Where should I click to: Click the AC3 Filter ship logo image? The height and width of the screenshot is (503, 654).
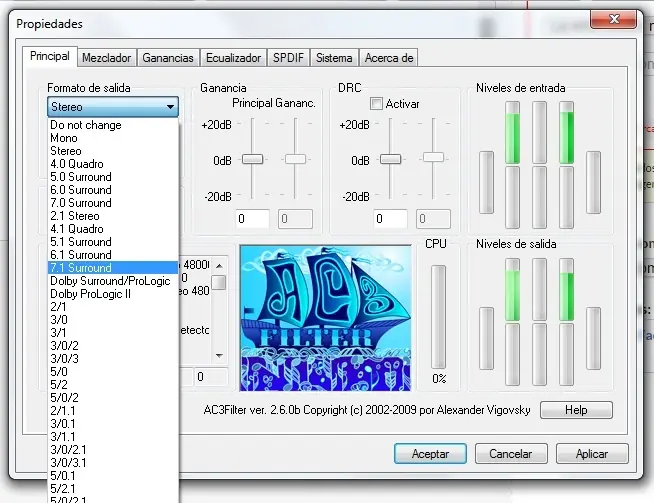pyautogui.click(x=325, y=318)
